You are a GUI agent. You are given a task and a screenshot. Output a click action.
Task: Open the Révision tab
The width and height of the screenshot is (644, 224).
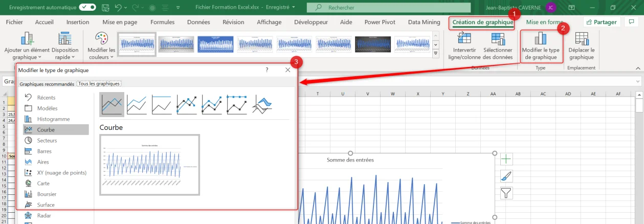point(233,22)
